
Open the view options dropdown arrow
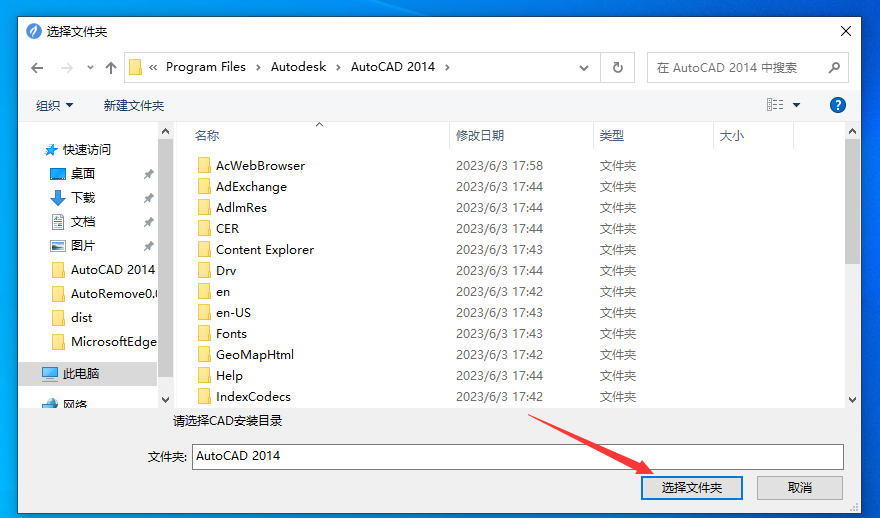coord(797,105)
